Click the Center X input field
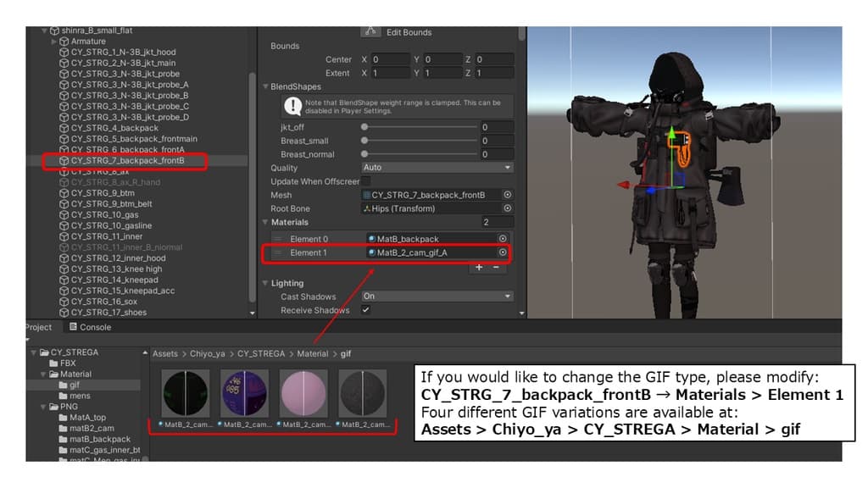Image resolution: width=868 pixels, height=488 pixels. click(x=390, y=59)
